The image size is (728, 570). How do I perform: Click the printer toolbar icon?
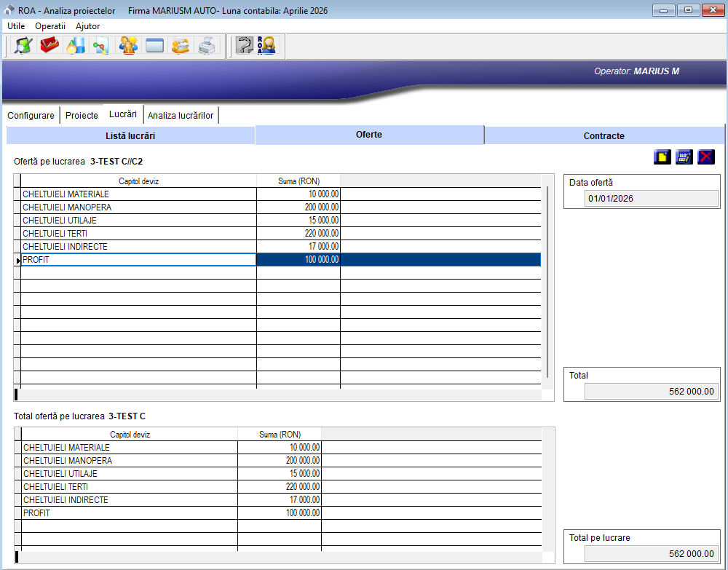(207, 46)
